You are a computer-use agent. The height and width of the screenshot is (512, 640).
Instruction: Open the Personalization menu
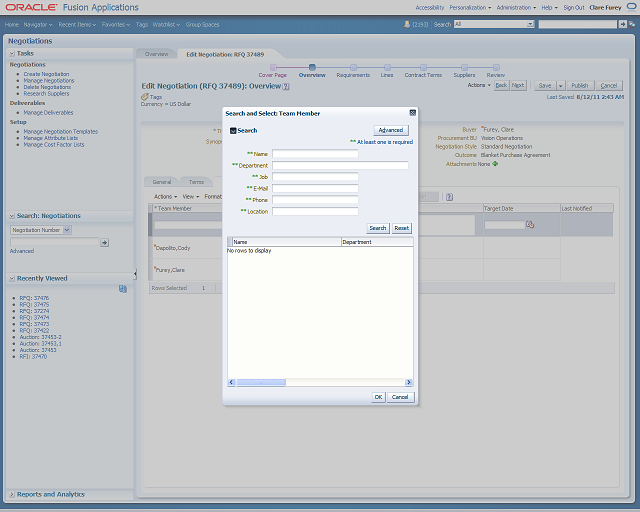[x=470, y=7]
